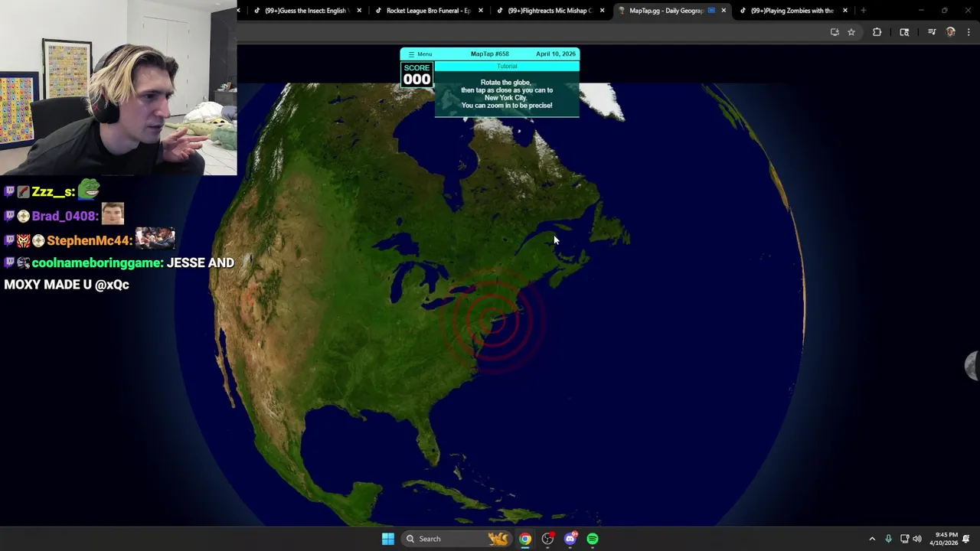
Task: Click the microphone tray icon
Action: 888,539
